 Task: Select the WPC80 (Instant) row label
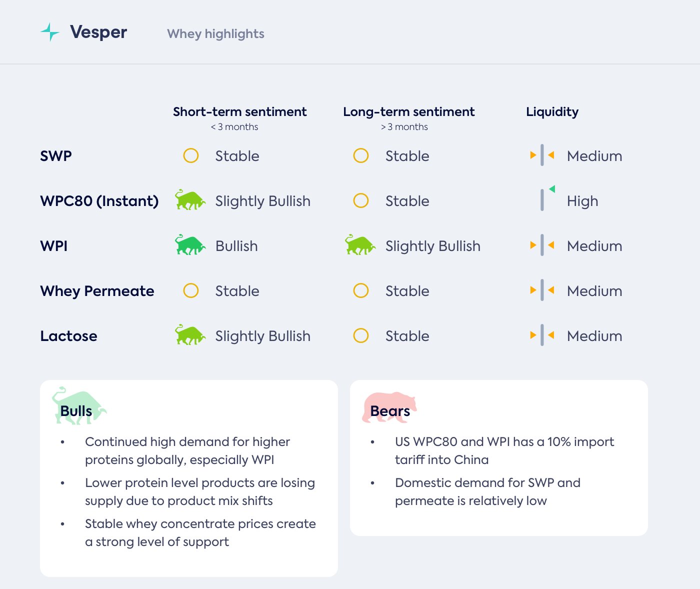pos(99,201)
